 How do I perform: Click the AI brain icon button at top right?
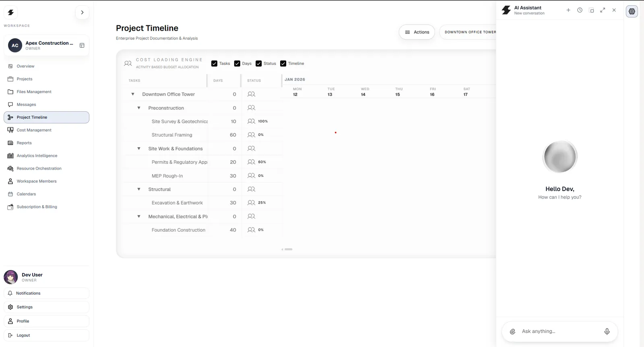632,11
